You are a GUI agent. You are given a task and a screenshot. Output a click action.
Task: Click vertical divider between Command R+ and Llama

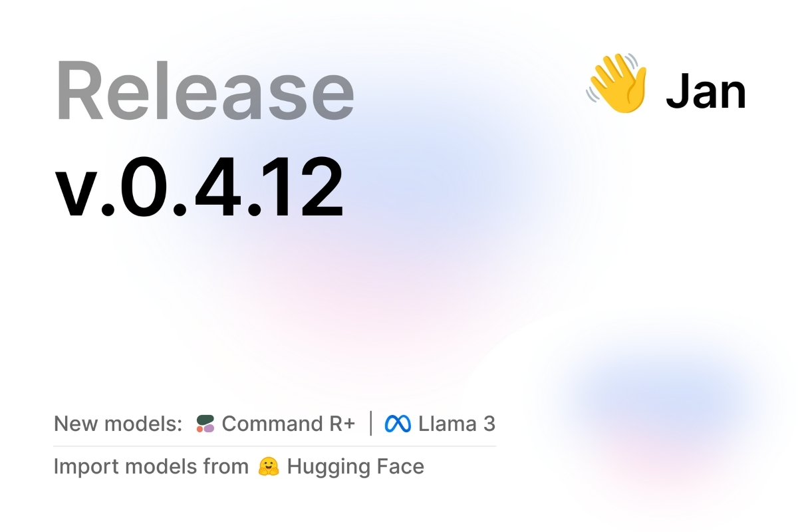370,424
